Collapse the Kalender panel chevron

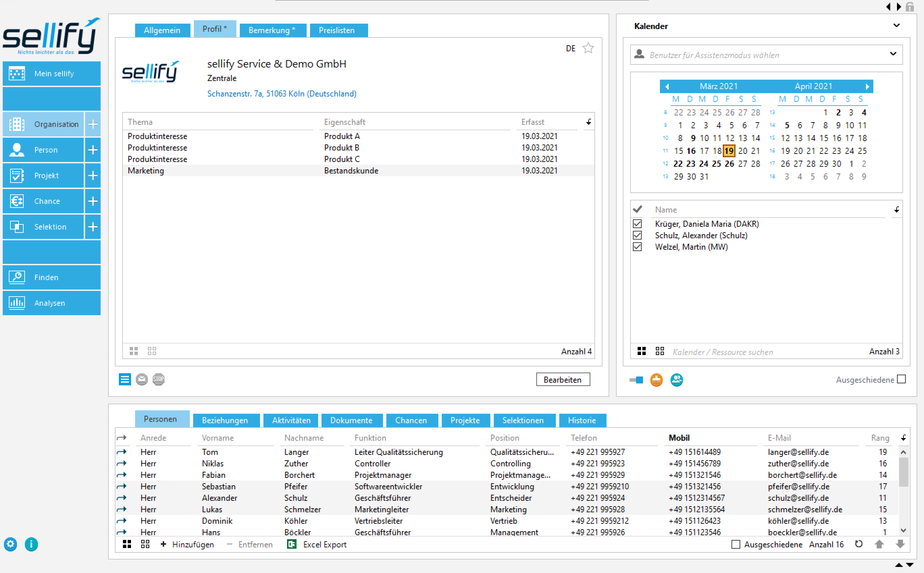pyautogui.click(x=896, y=26)
